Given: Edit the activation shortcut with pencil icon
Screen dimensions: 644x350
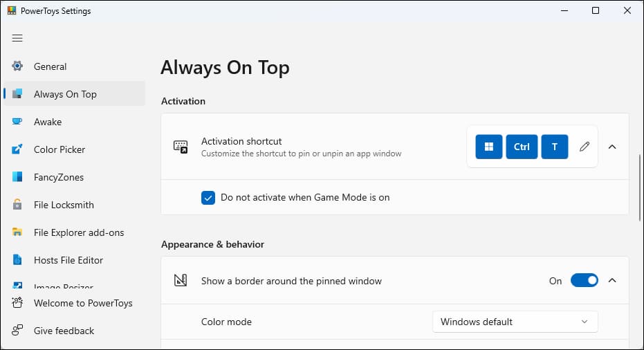Looking at the screenshot, I should (585, 147).
